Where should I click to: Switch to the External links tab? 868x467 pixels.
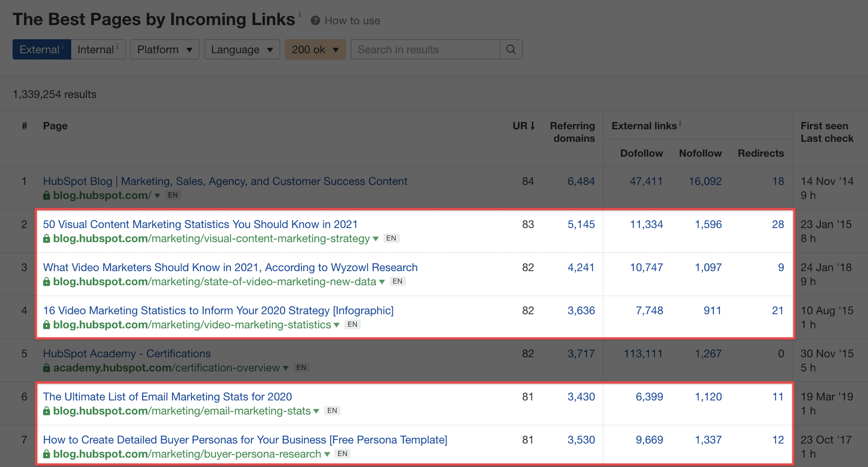point(42,50)
